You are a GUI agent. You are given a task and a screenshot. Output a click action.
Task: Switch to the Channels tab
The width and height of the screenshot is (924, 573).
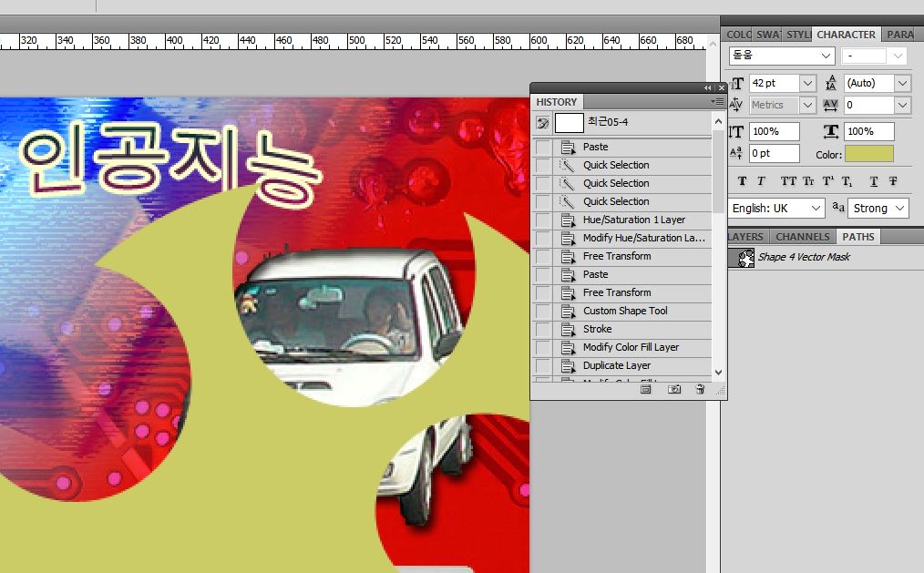click(802, 237)
